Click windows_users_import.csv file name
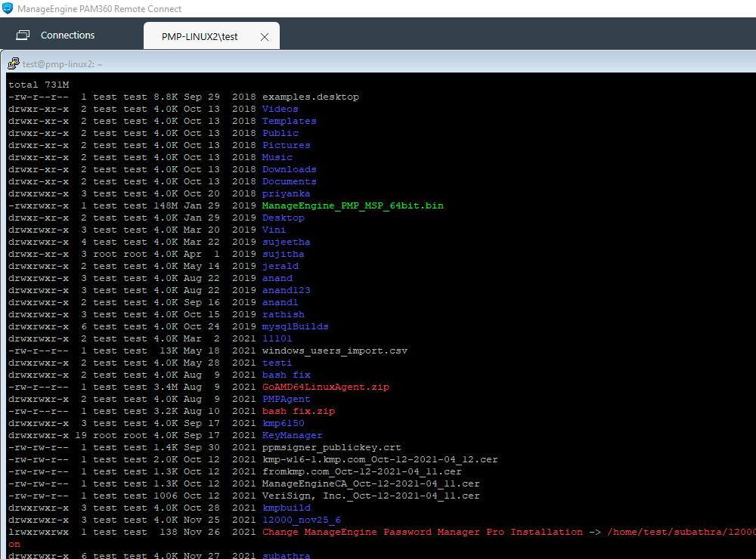Viewport: 756px width, 559px height. point(335,351)
